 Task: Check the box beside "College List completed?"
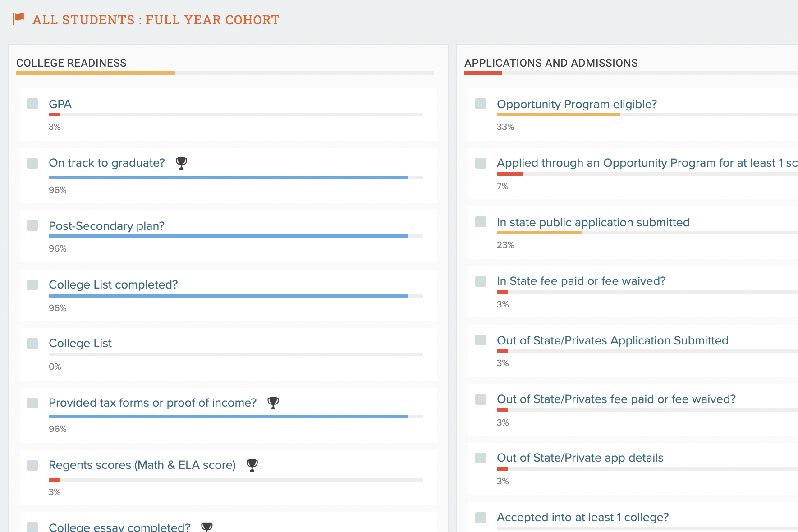(32, 284)
